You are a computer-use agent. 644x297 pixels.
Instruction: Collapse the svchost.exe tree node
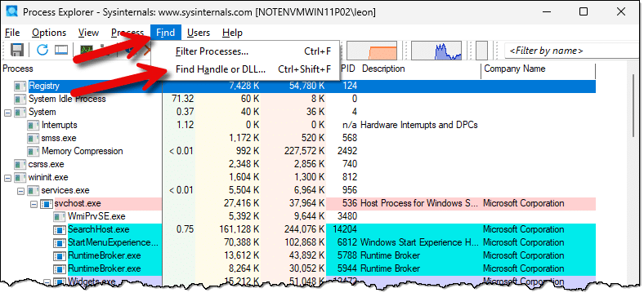[x=34, y=204]
